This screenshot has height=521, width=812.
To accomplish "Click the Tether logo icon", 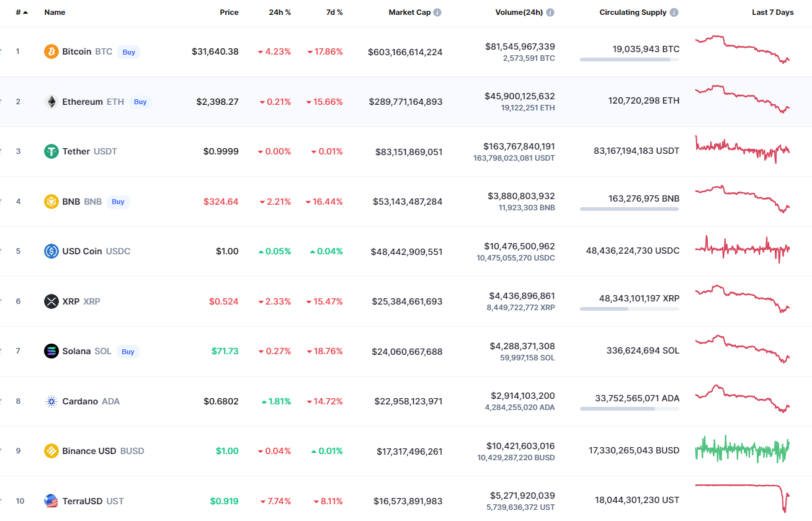I will coord(51,151).
